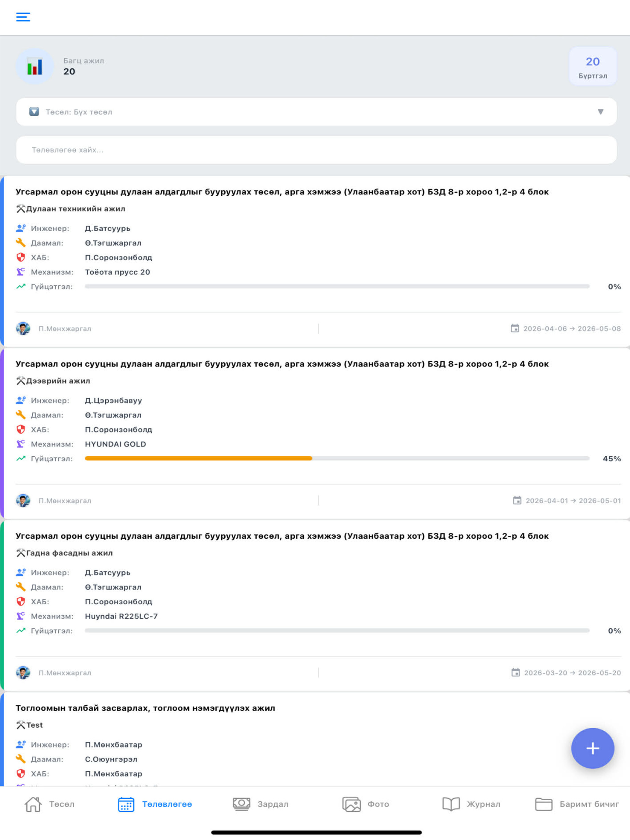This screenshot has height=840, width=630.
Task: Open the Баримт бичиг tab
Action: click(x=577, y=804)
